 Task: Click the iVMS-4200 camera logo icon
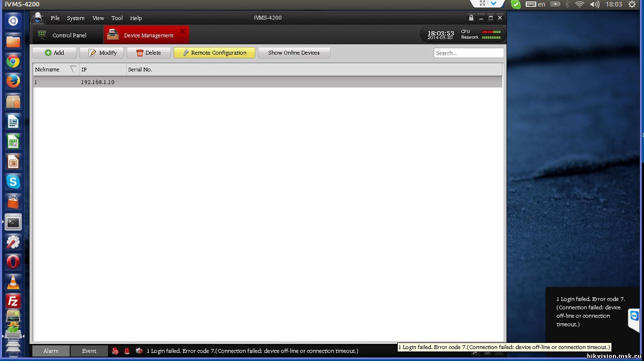pyautogui.click(x=38, y=18)
